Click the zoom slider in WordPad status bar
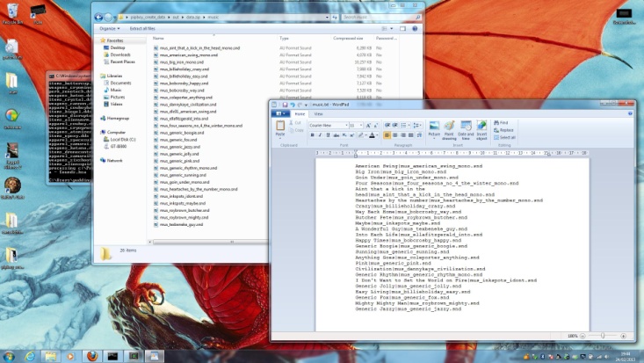This screenshot has height=363, width=644. tap(603, 336)
